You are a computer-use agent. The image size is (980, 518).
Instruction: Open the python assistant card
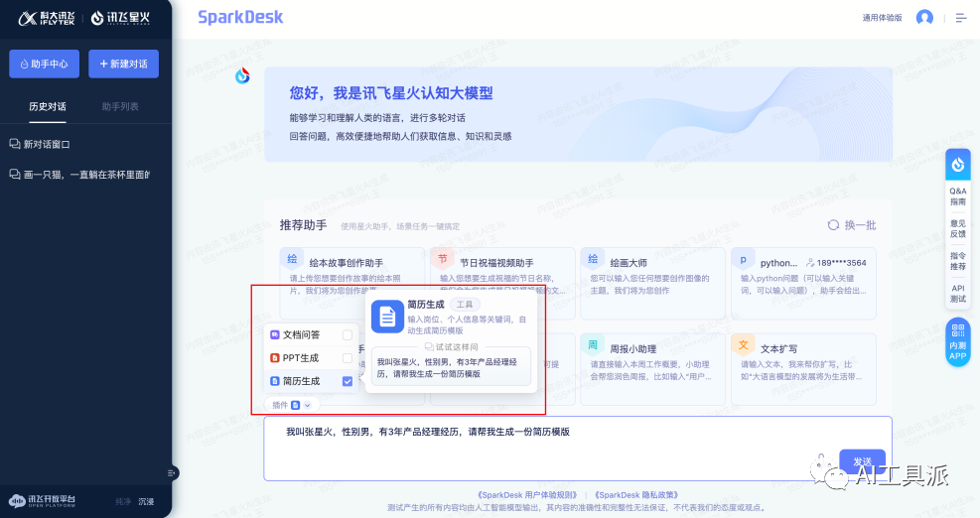[803, 283]
